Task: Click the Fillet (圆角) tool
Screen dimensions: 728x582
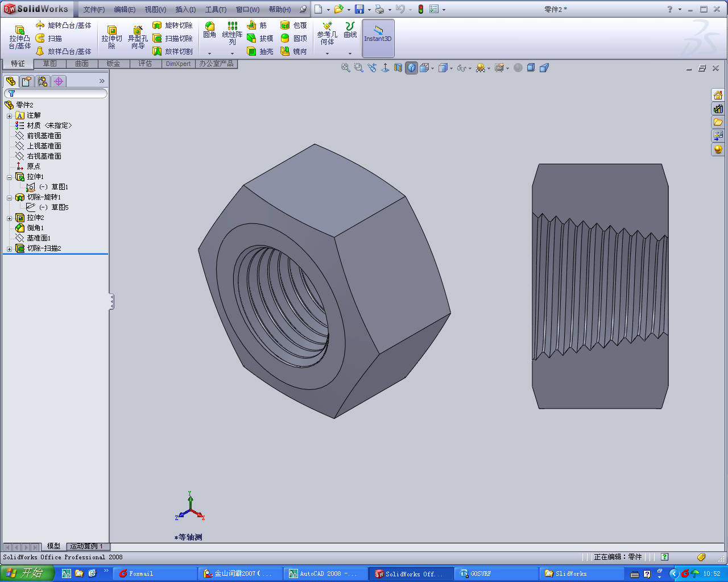Action: coord(210,31)
